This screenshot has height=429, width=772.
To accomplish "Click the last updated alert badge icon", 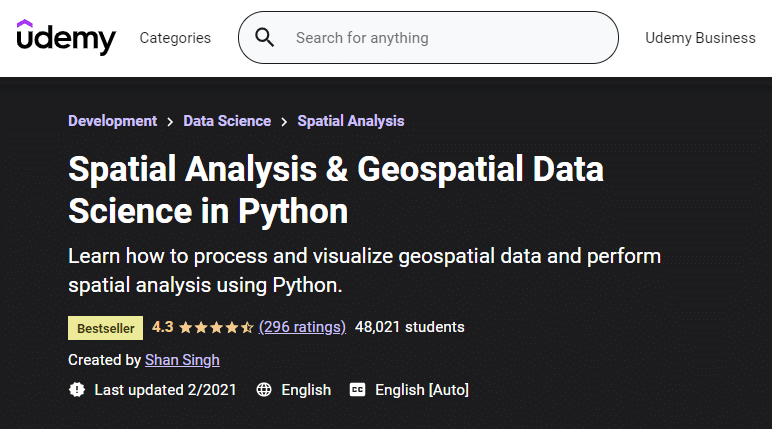I will click(x=77, y=390).
